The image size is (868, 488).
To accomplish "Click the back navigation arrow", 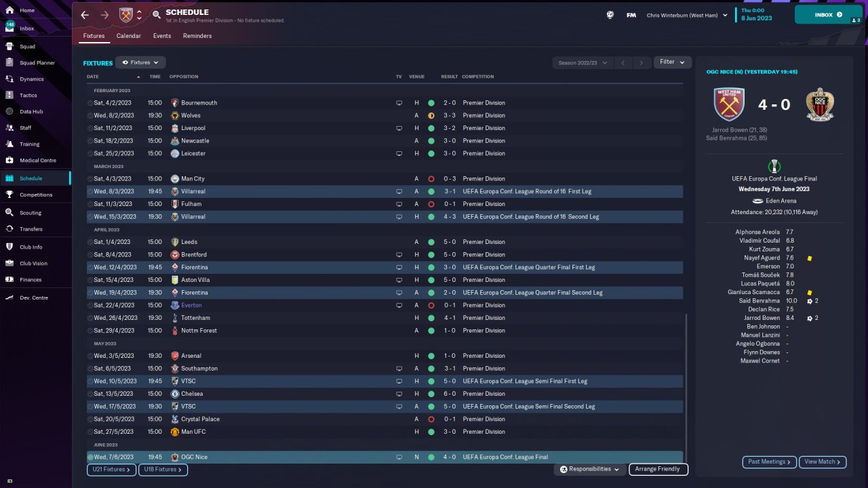I will 85,15.
